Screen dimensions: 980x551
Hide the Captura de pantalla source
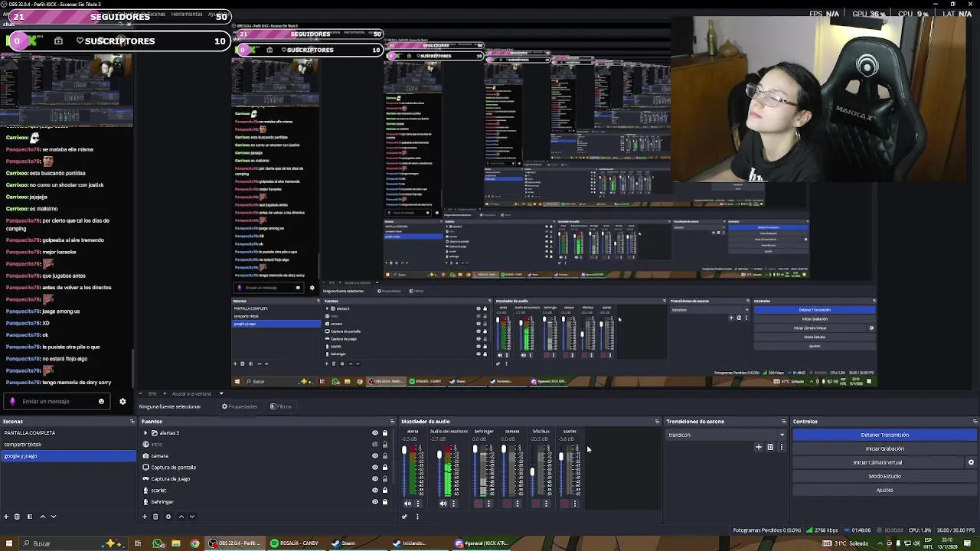coord(374,468)
